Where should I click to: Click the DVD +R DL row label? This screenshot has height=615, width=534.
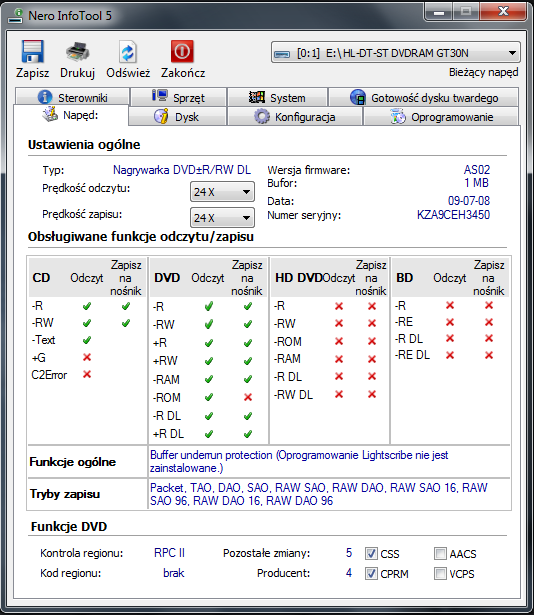click(168, 434)
